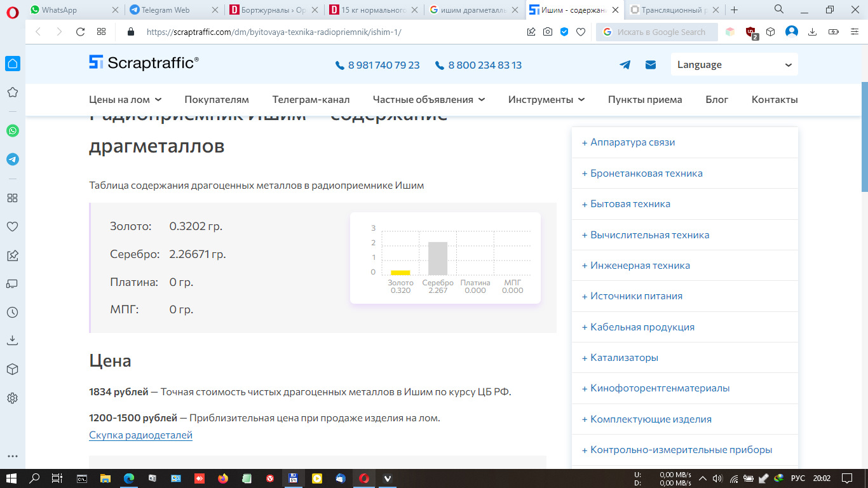Viewport: 868px width, 488px height.
Task: Open sidebar heart bookmarks panel
Action: click(12, 226)
